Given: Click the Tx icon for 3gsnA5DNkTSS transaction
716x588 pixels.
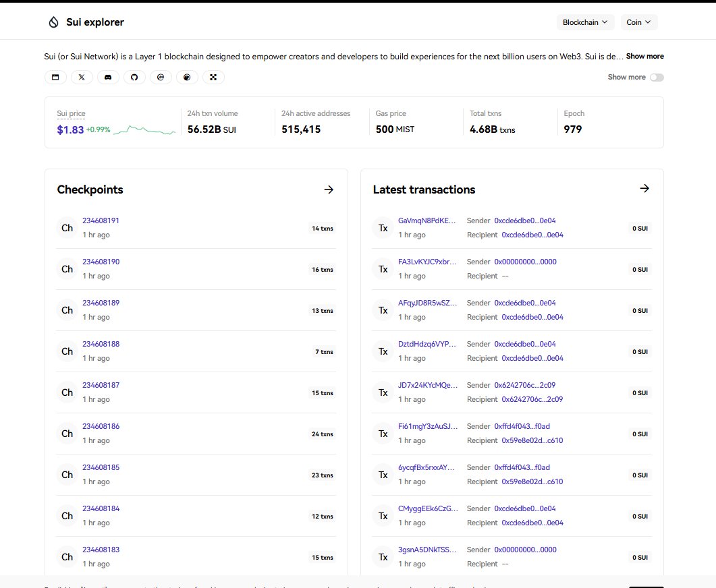Looking at the screenshot, I should pyautogui.click(x=383, y=557).
